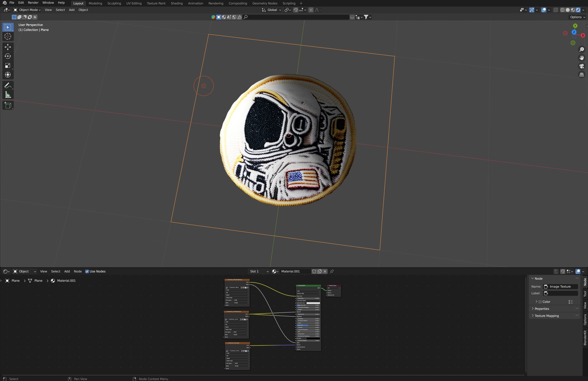Switch perspective/orthographic with the grid gizmo
Screen dimensions: 588x381
(x=582, y=75)
